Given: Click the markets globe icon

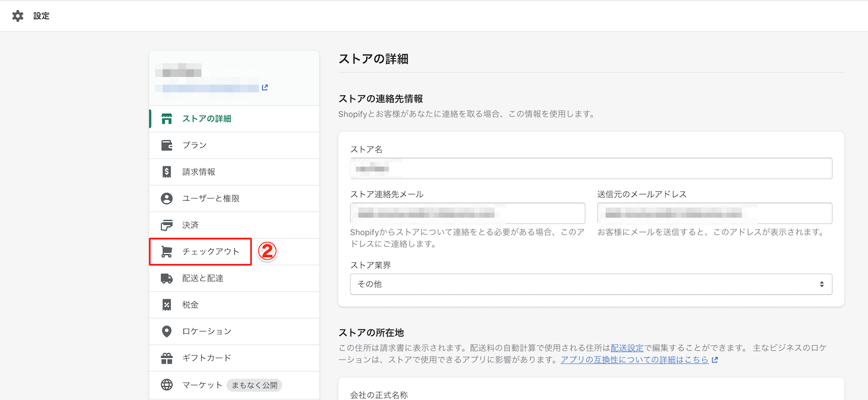Looking at the screenshot, I should [x=167, y=385].
